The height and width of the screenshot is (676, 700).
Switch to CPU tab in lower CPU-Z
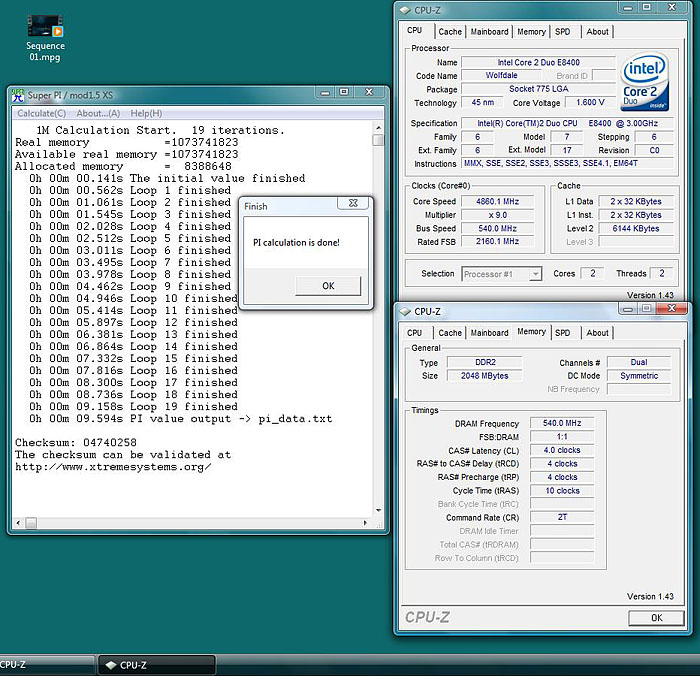pos(414,333)
